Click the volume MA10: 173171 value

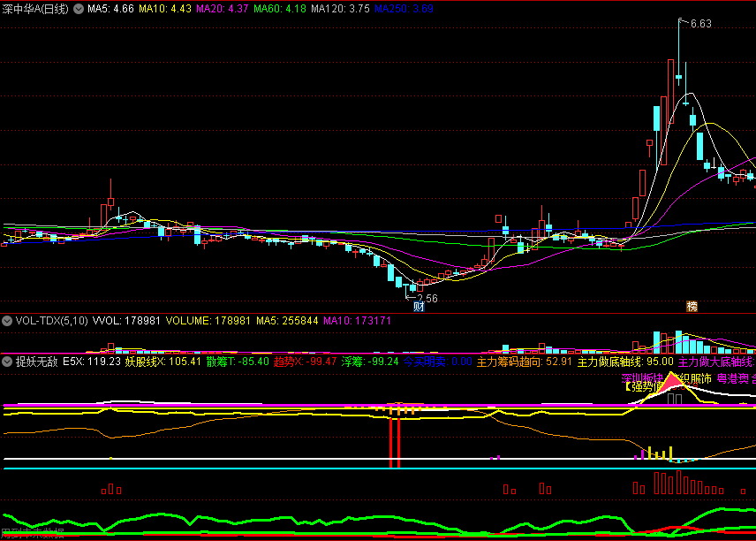click(x=357, y=321)
